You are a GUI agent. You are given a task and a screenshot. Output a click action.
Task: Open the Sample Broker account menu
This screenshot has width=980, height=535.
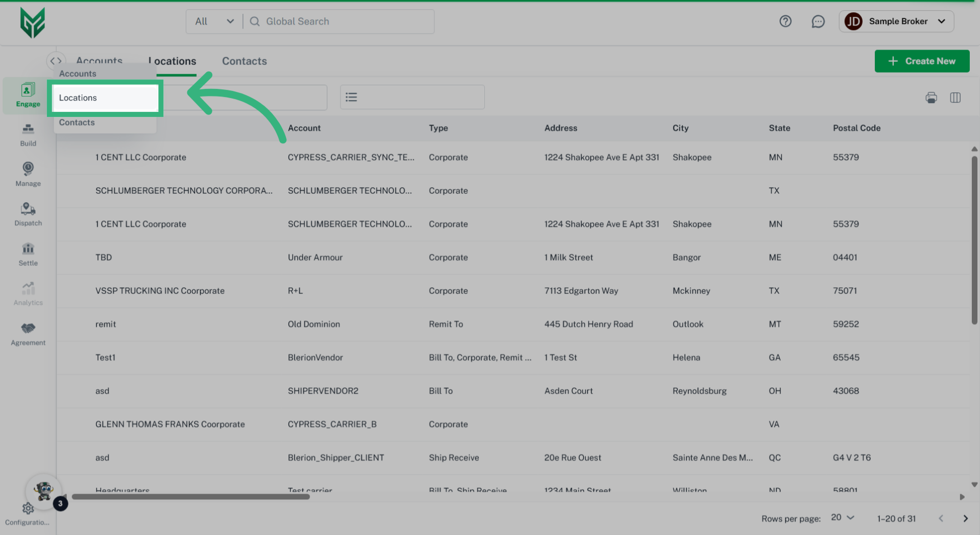(896, 21)
